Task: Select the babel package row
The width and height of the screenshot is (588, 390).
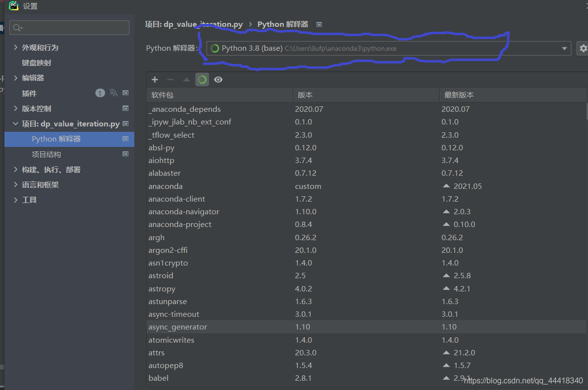Action: (x=366, y=378)
